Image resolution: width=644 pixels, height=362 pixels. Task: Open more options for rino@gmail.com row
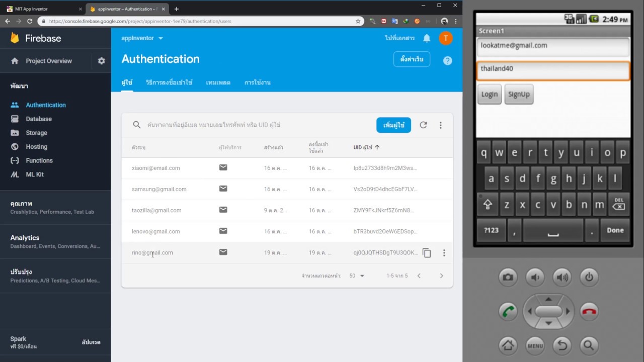444,253
